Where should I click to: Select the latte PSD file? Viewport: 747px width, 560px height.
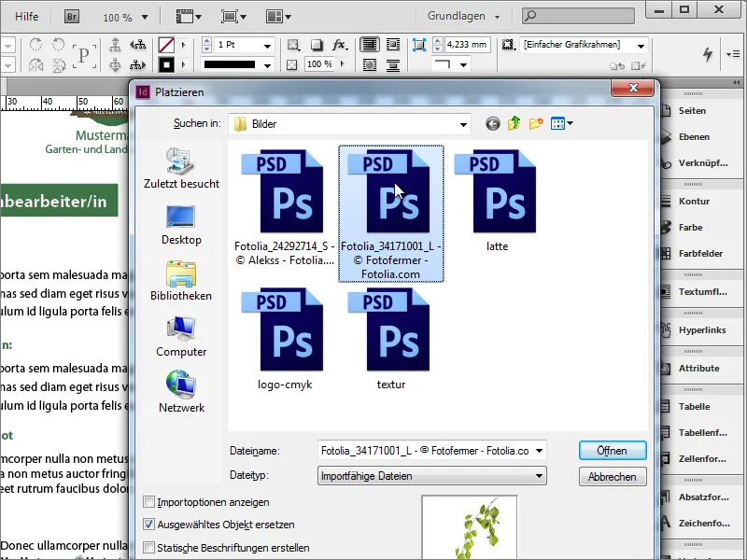point(498,201)
